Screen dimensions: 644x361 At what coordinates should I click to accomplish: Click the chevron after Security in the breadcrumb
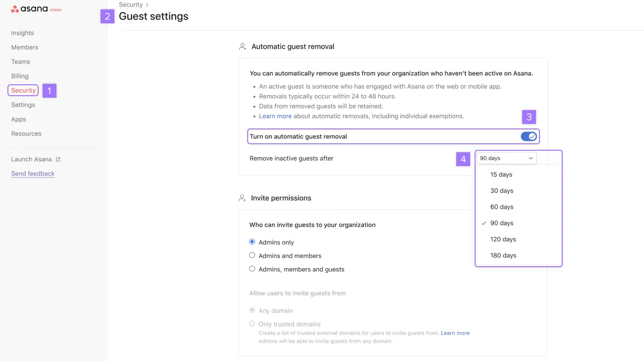tap(146, 4)
